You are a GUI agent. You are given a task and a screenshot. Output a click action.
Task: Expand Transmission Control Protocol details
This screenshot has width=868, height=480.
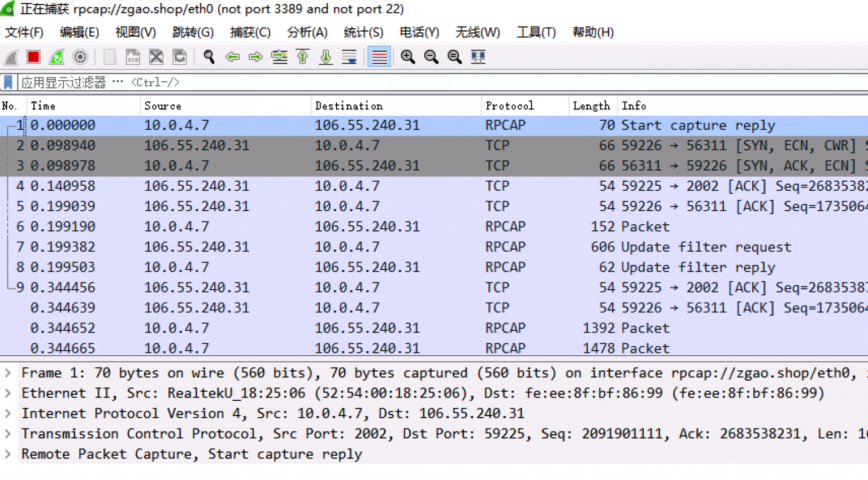[x=8, y=434]
